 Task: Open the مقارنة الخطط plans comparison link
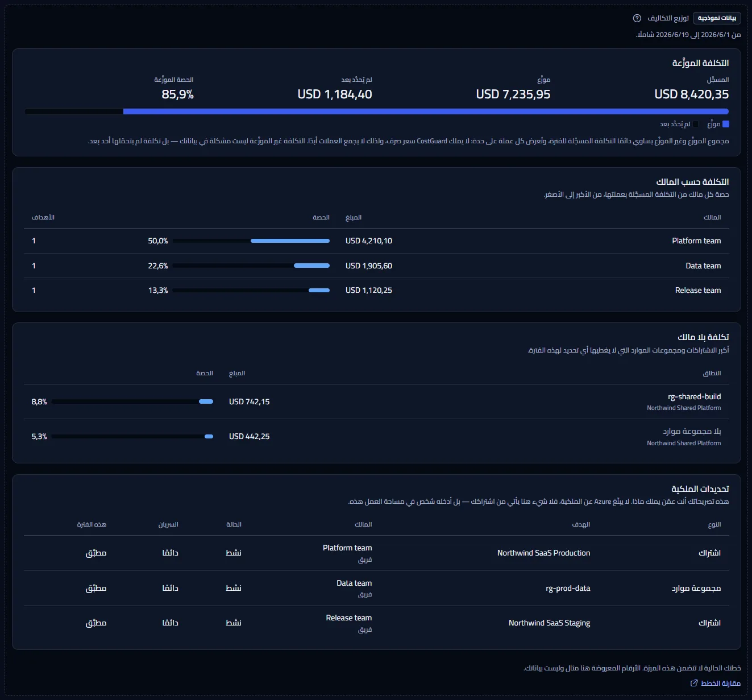pos(716,683)
